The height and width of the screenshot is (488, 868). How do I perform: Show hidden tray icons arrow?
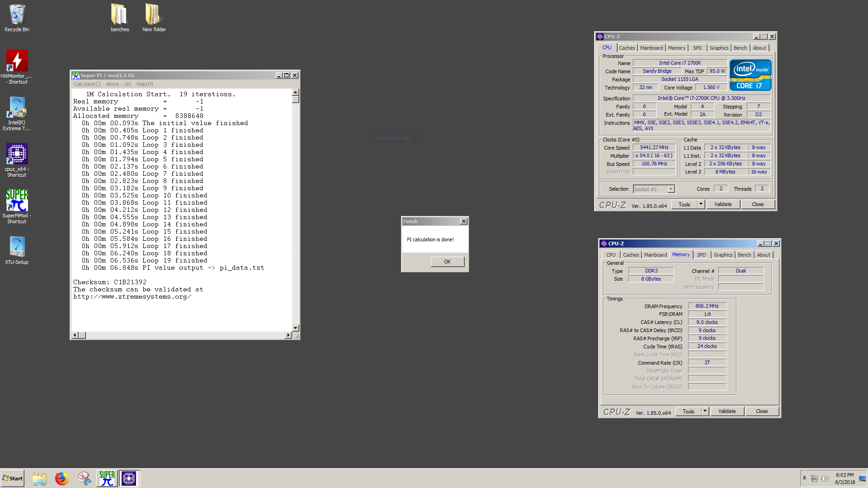(x=804, y=478)
